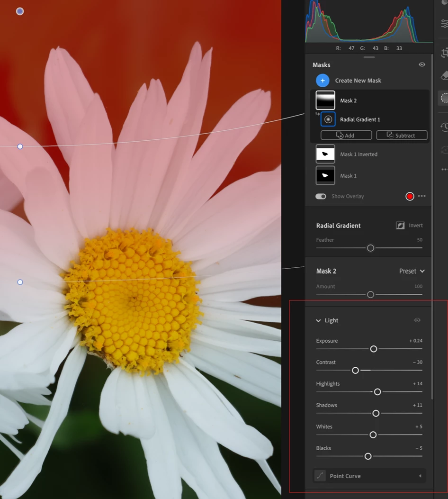The image size is (448, 499).
Task: Open the Versions history icon
Action: 445,127
